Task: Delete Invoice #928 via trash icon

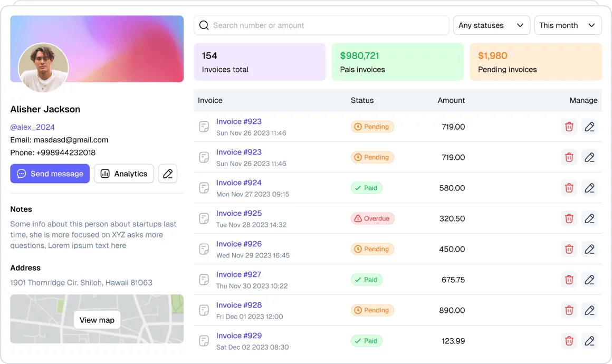Action: point(569,310)
